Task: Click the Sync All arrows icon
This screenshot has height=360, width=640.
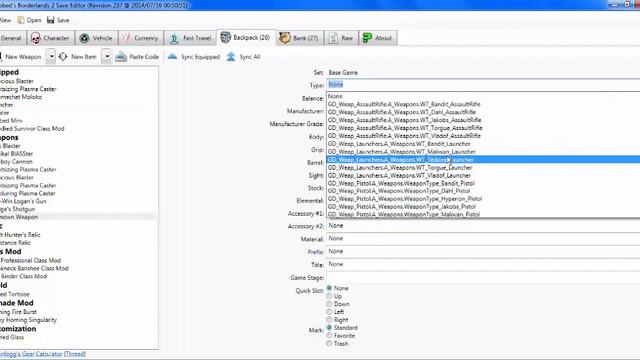Action: [231, 56]
